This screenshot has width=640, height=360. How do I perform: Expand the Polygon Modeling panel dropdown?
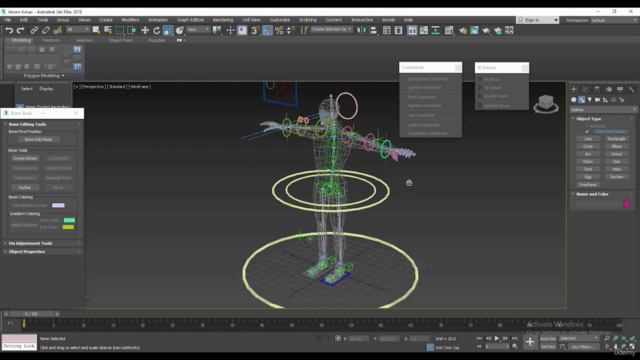(44, 76)
